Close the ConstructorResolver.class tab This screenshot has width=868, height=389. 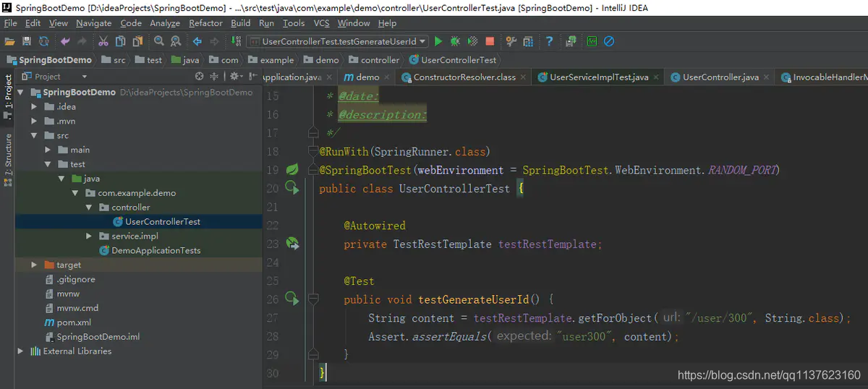point(522,77)
